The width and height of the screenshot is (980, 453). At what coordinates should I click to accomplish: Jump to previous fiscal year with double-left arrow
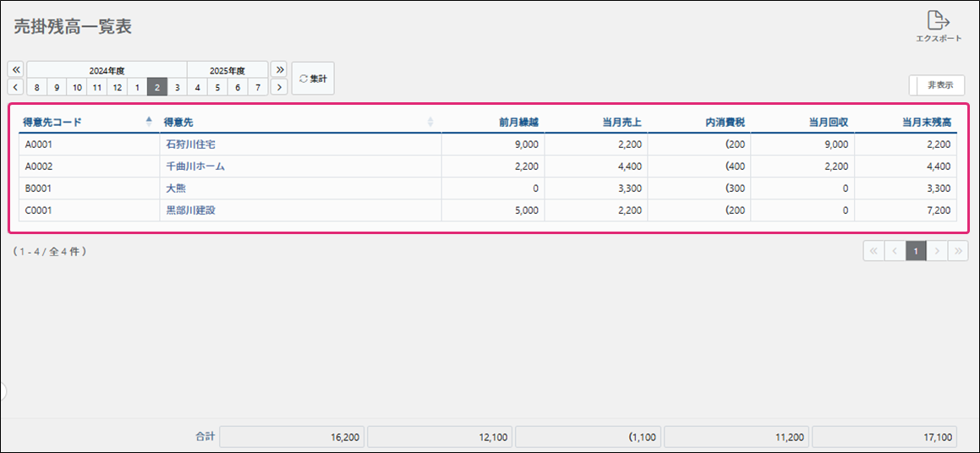coord(16,69)
